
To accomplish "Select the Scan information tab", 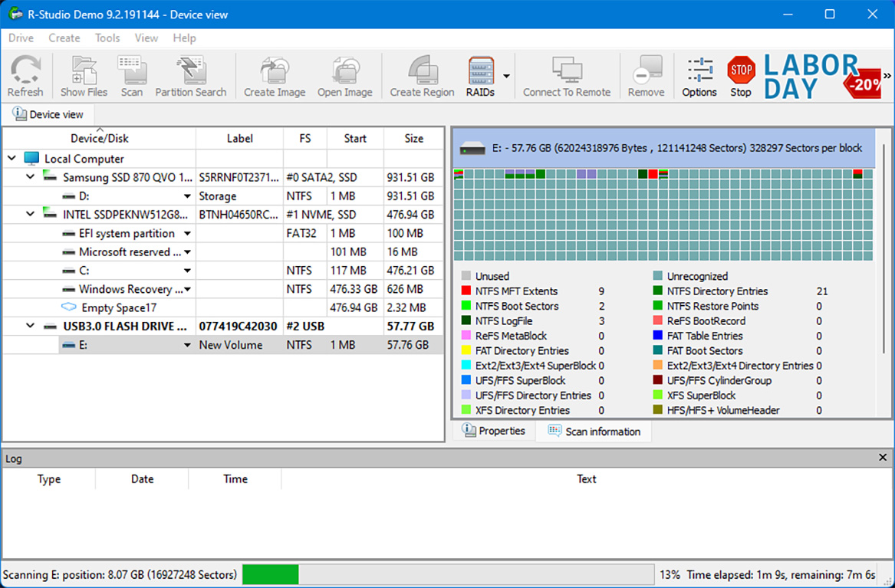I will 594,432.
